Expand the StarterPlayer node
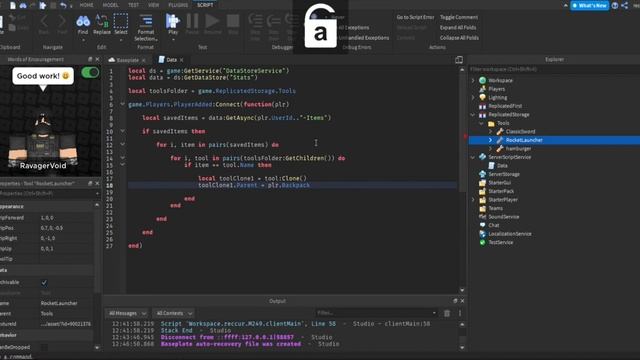The height and width of the screenshot is (360, 640). 473,200
